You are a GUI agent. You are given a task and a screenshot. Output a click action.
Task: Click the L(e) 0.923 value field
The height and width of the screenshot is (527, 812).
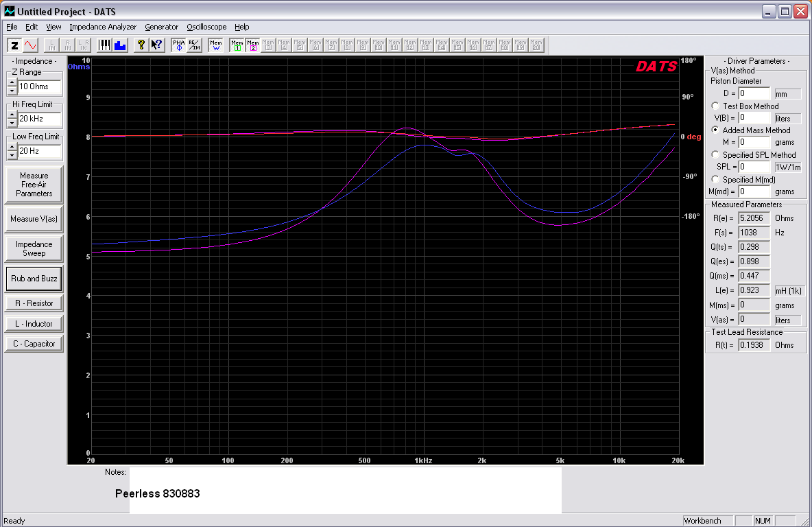754,290
